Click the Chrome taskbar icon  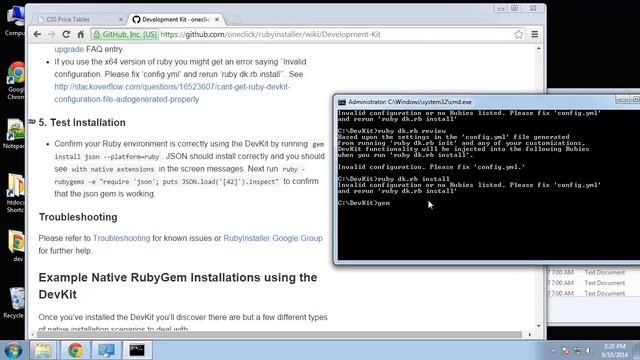[75, 350]
